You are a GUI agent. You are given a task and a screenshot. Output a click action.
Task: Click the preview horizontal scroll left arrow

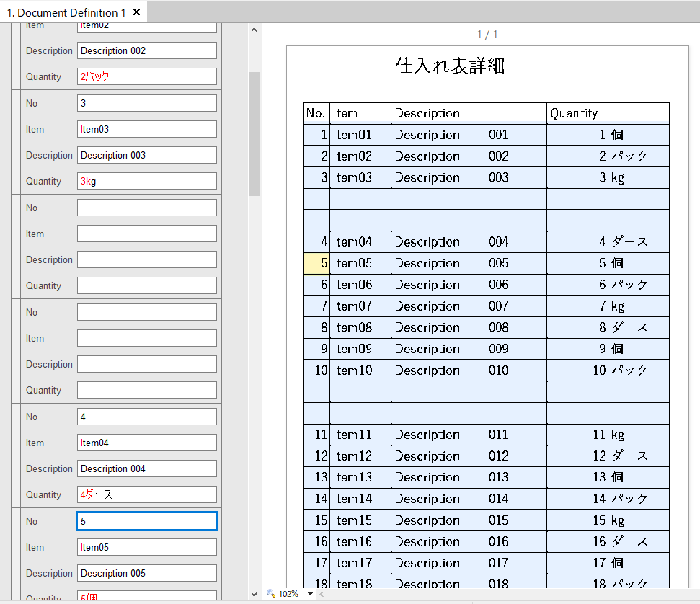tap(322, 594)
